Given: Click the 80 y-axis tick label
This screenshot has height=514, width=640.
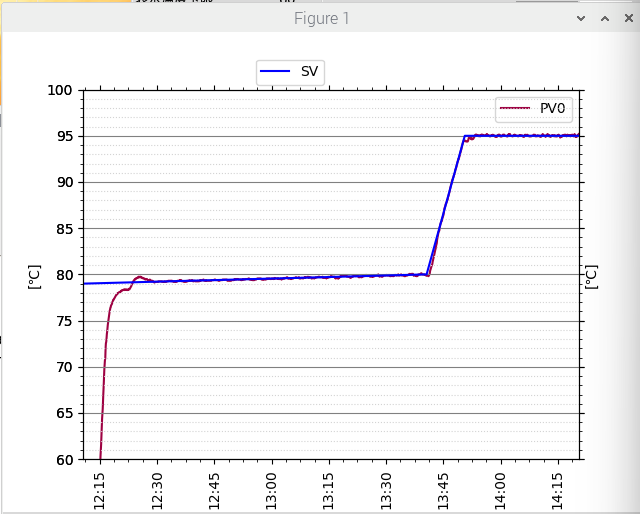Looking at the screenshot, I should (x=62, y=275).
